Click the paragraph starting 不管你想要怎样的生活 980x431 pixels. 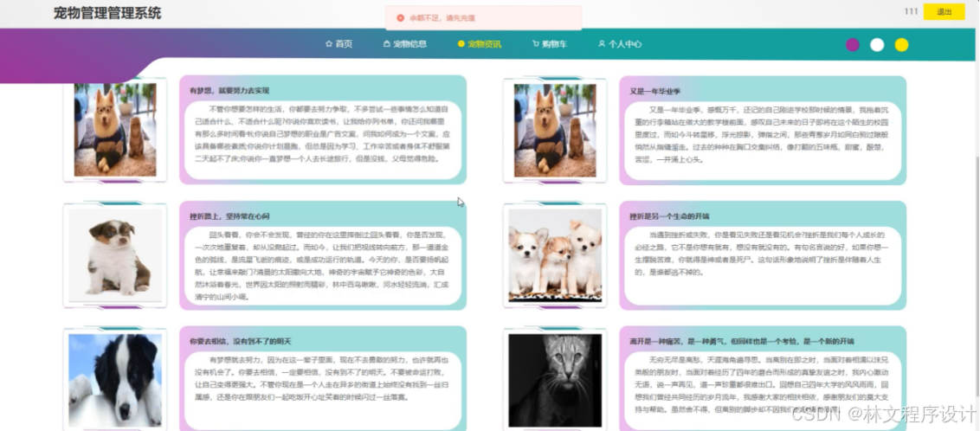(x=323, y=133)
